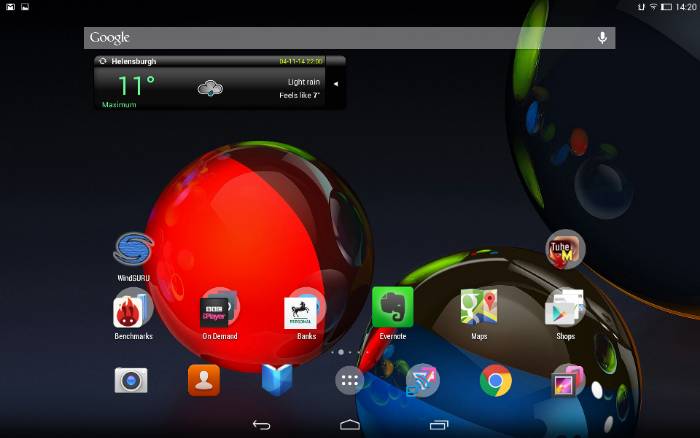Tap the battery status icon

coord(667,7)
